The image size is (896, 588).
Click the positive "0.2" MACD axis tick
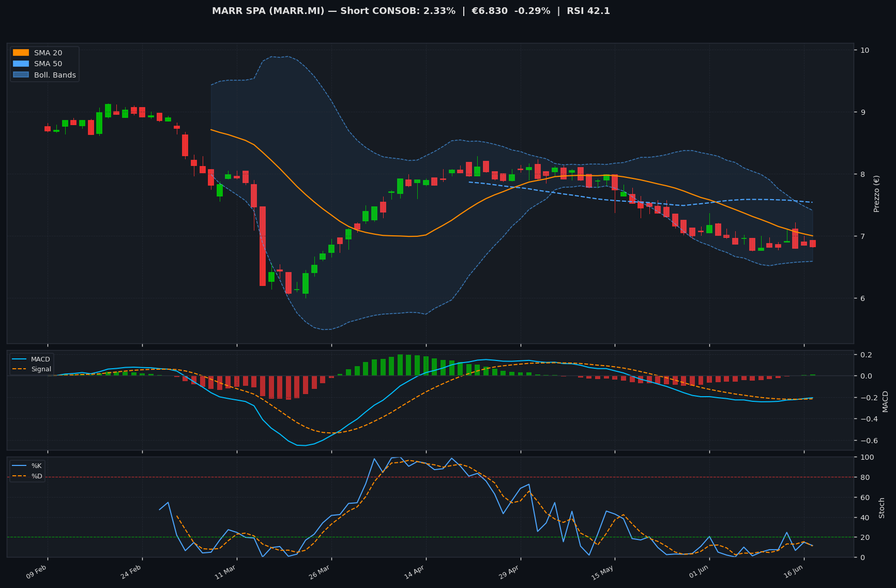(x=866, y=355)
